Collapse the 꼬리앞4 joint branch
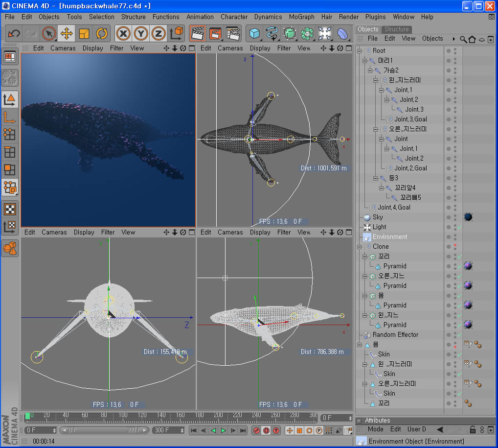The image size is (498, 448). click(x=381, y=188)
